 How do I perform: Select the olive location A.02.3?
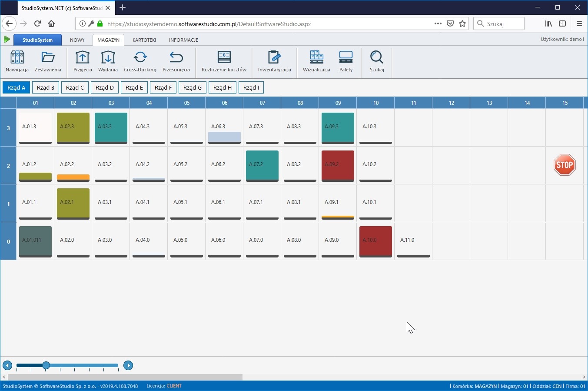(x=73, y=128)
